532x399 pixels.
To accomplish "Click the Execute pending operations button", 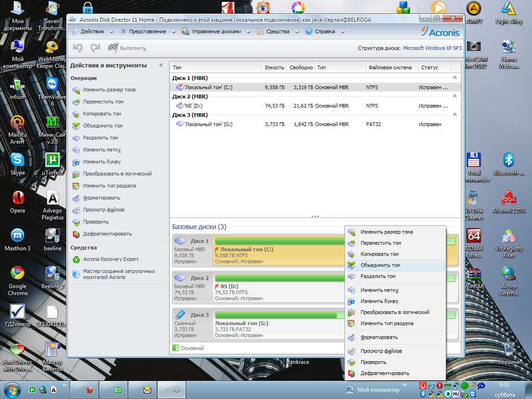I will (127, 48).
